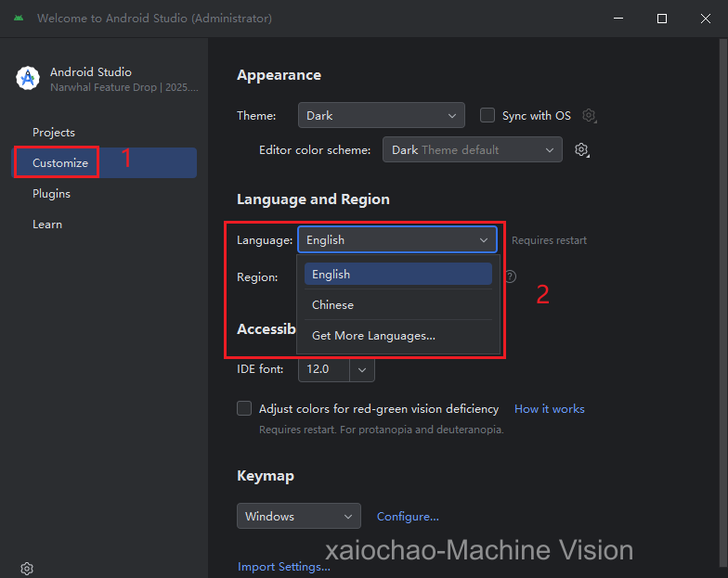Click the Configure keymap link
The width and height of the screenshot is (728, 578).
(408, 516)
